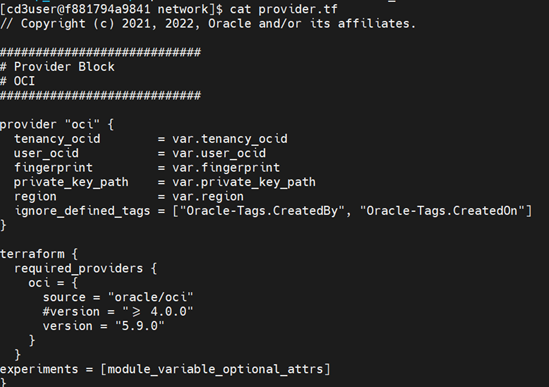Click the '# Provider Block' comment
549x387 pixels.
pyautogui.click(x=57, y=67)
